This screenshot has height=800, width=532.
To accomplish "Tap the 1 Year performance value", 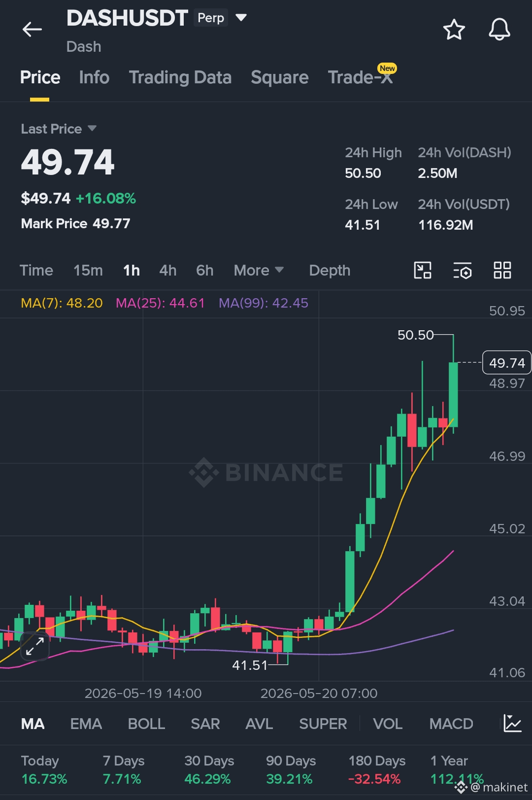I will 457,779.
